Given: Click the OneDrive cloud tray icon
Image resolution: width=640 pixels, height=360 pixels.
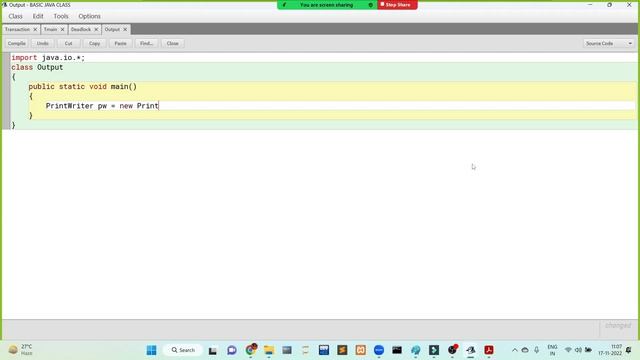Looking at the screenshot, I should 525,350.
